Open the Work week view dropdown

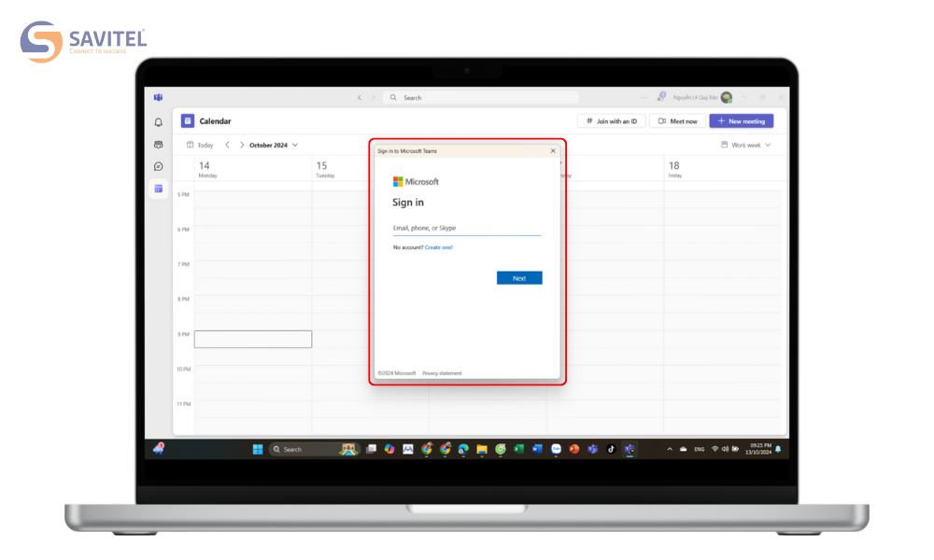click(x=745, y=146)
